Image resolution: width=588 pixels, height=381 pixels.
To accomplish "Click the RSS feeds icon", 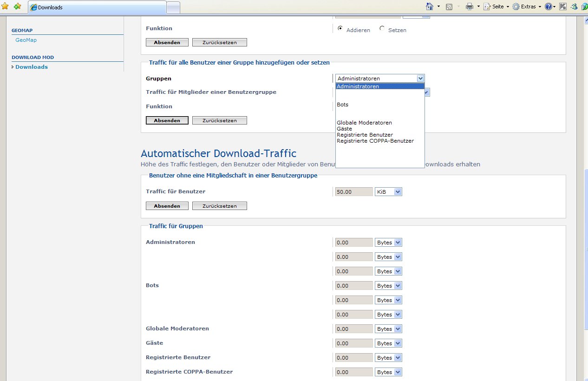I will coord(449,7).
